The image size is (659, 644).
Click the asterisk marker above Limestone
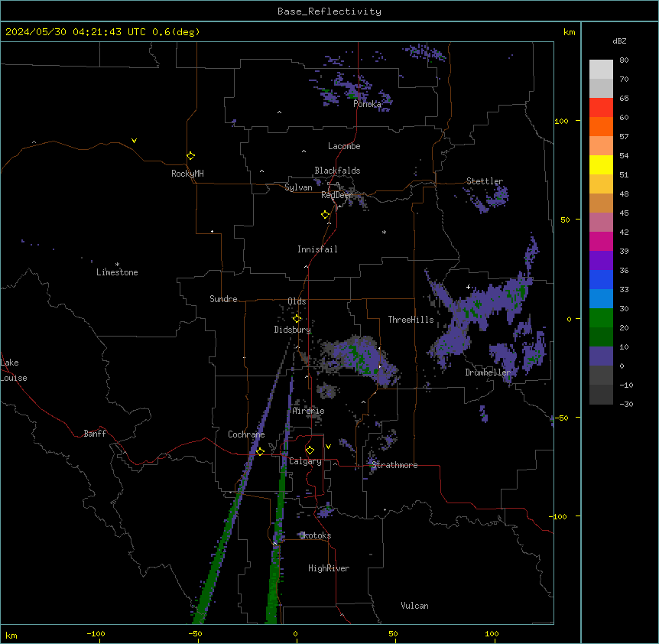pyautogui.click(x=117, y=265)
